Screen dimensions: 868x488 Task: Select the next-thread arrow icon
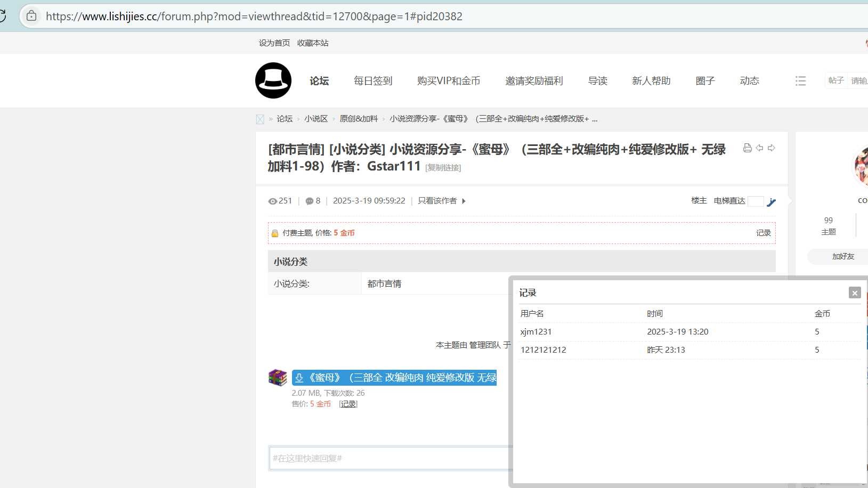click(772, 148)
